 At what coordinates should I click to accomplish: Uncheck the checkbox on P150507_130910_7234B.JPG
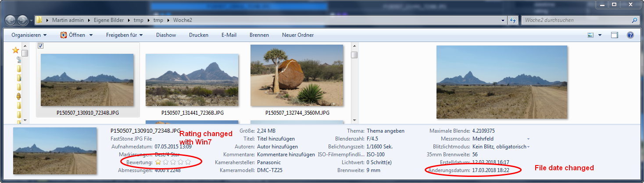(40, 46)
